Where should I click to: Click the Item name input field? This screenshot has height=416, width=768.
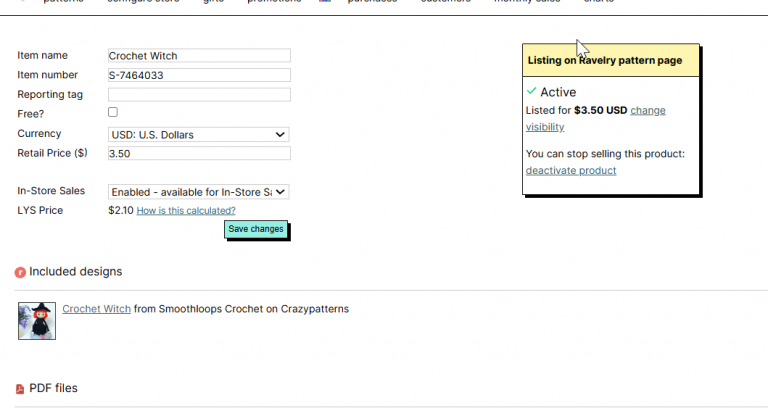pos(199,55)
